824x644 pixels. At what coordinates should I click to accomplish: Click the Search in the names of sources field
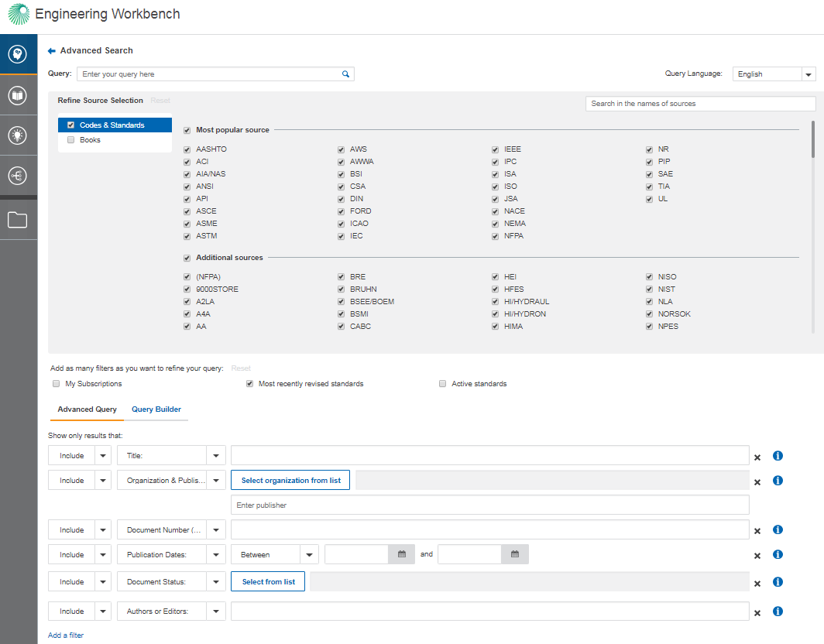coord(701,104)
